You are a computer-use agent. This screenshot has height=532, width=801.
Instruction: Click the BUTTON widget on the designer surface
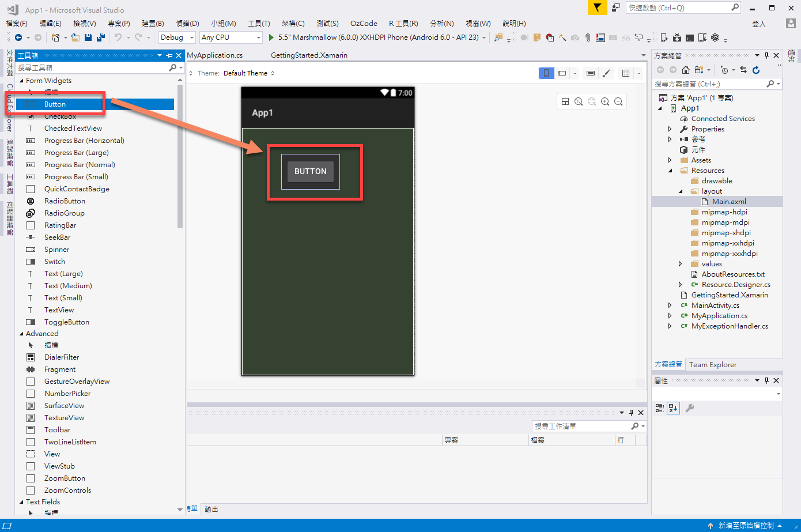coord(311,171)
